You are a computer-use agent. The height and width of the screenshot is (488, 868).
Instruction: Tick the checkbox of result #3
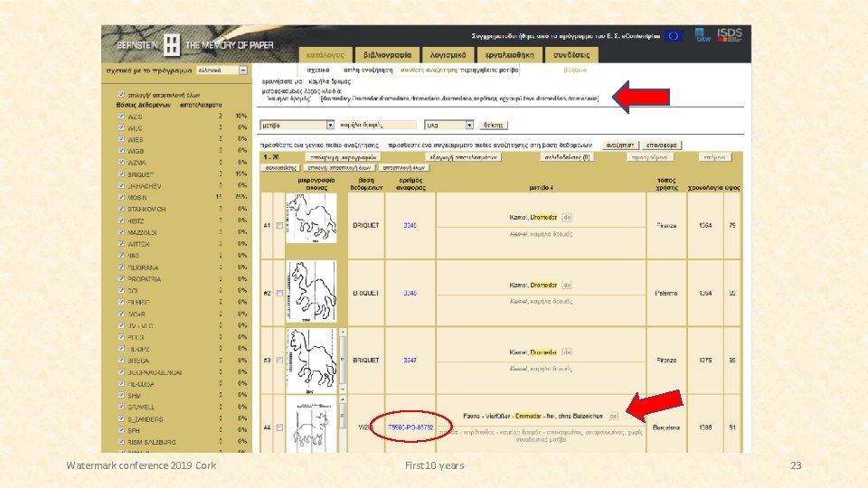(x=279, y=361)
